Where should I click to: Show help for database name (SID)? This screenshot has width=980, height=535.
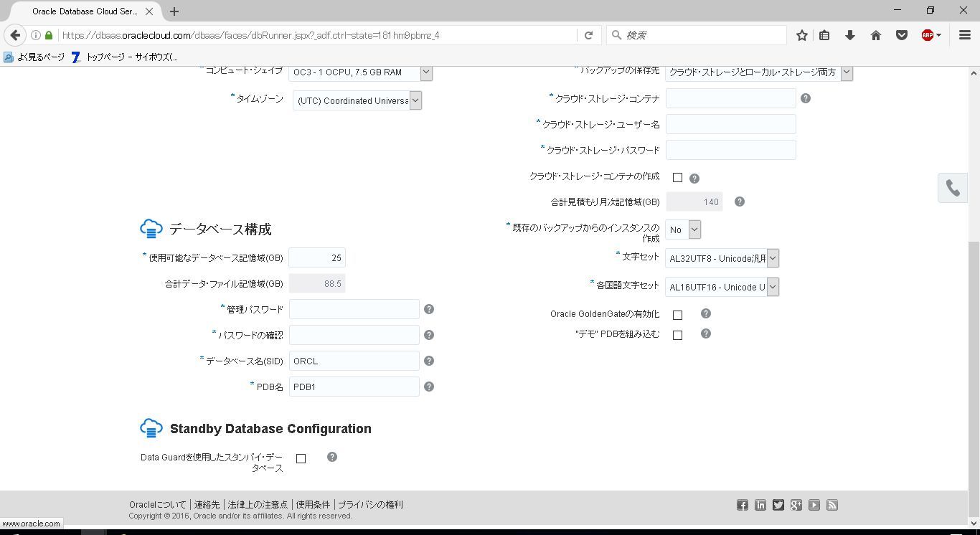(x=429, y=361)
